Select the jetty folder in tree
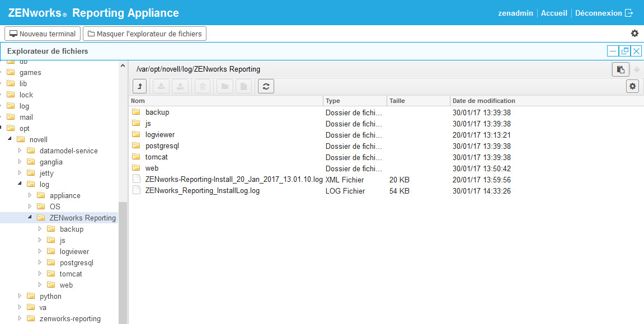 [x=46, y=173]
